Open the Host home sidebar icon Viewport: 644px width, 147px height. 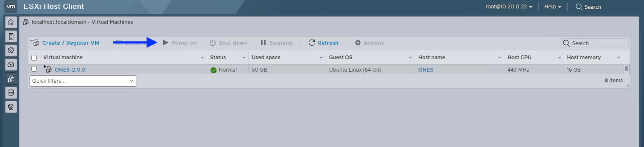[11, 22]
